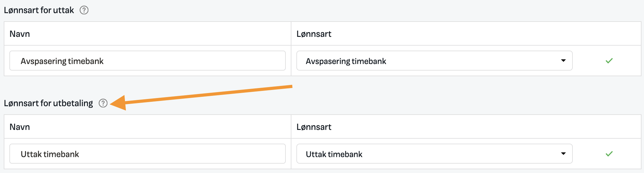Click the orange arrowhead pointing at help icon
Screen dimensions: 644x173
[x=119, y=103]
